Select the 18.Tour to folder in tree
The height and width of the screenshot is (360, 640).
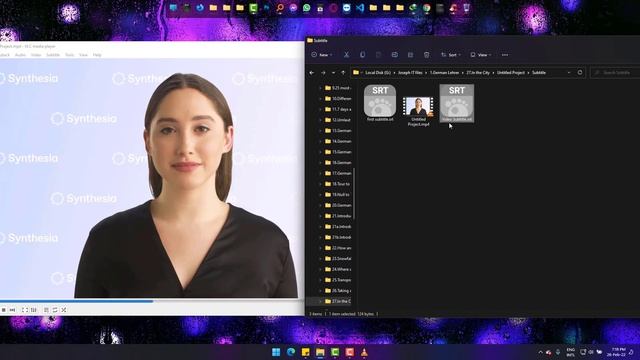(x=338, y=184)
